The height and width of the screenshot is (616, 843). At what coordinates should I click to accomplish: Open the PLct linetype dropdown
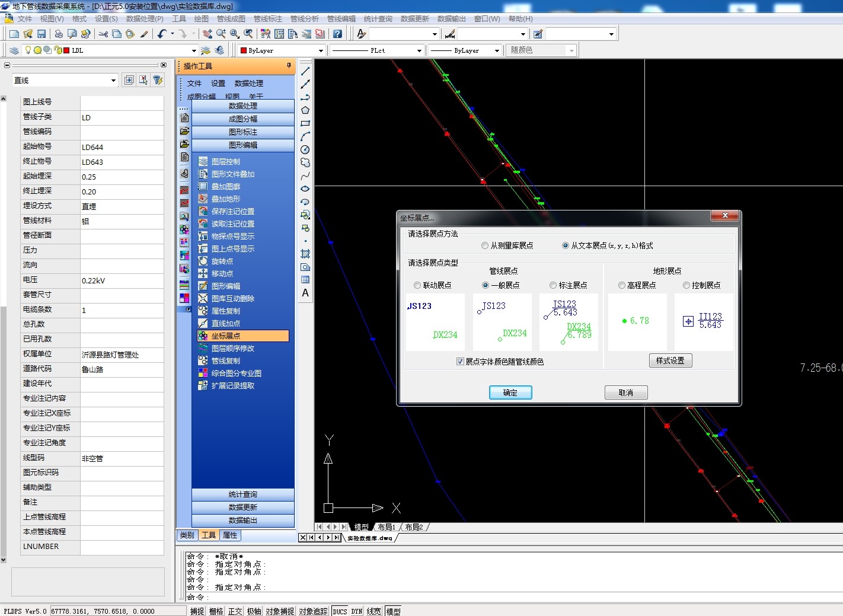tap(419, 51)
